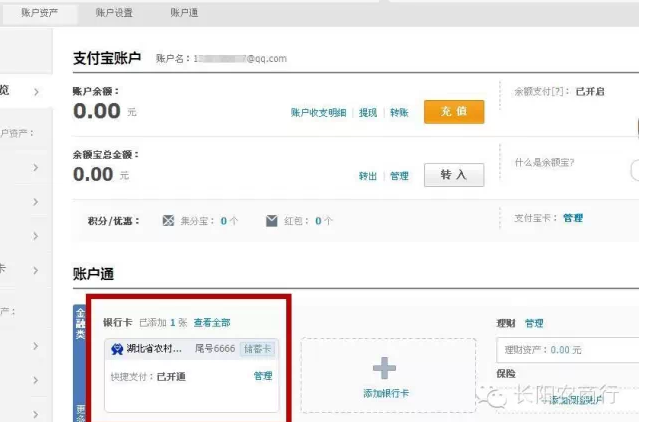Click the 红包 envelope icon

click(x=272, y=221)
